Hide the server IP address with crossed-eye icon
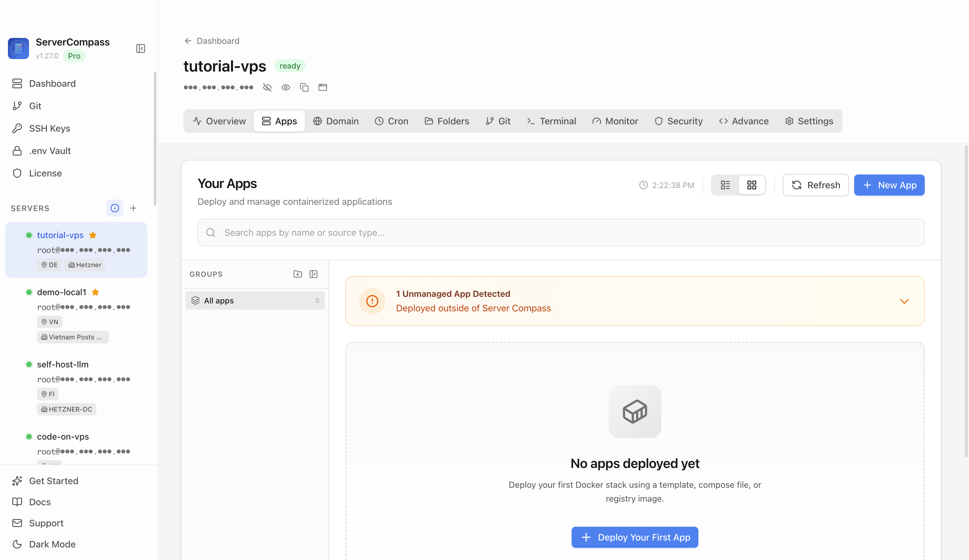This screenshot has height=560, width=969. tap(267, 87)
